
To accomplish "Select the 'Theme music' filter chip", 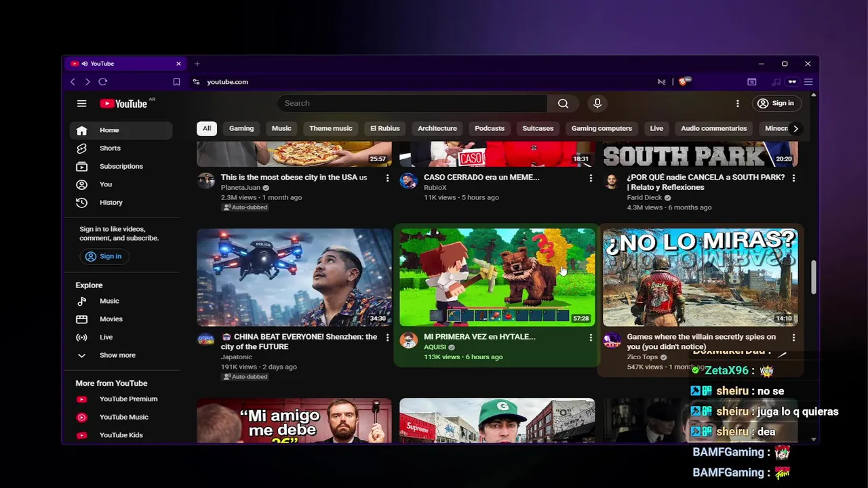I will 331,128.
